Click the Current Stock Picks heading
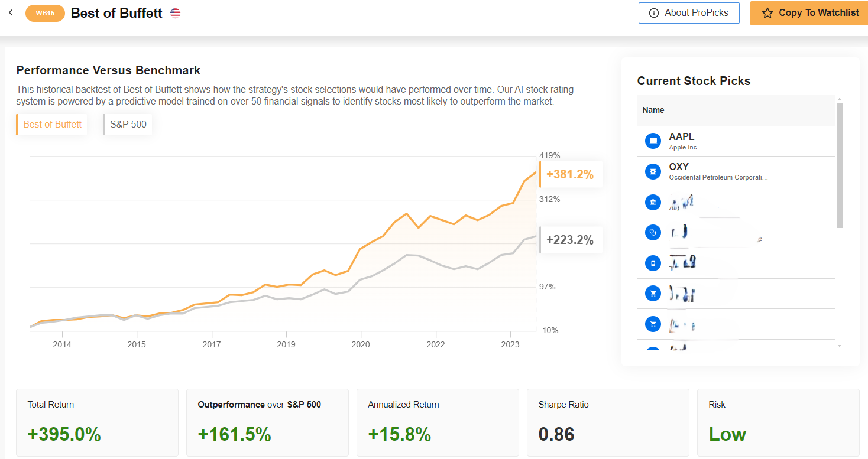 (694, 81)
